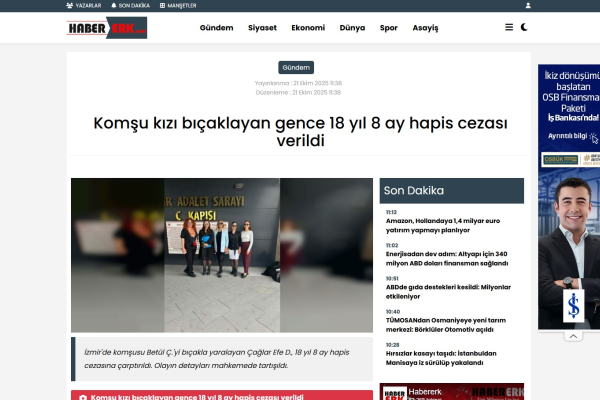
Task: Open the Asayiş menu item
Action: click(425, 28)
